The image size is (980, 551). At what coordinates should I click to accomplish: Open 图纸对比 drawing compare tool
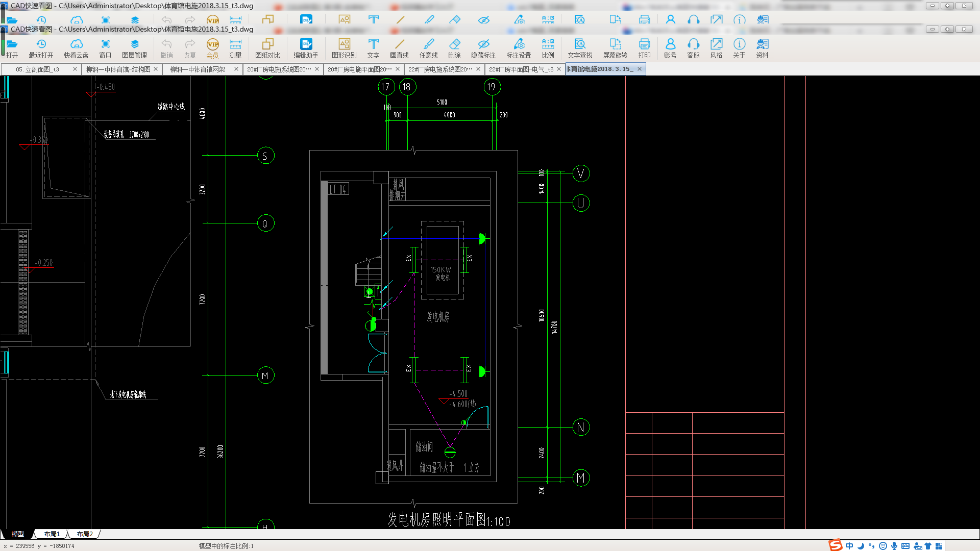pyautogui.click(x=267, y=48)
